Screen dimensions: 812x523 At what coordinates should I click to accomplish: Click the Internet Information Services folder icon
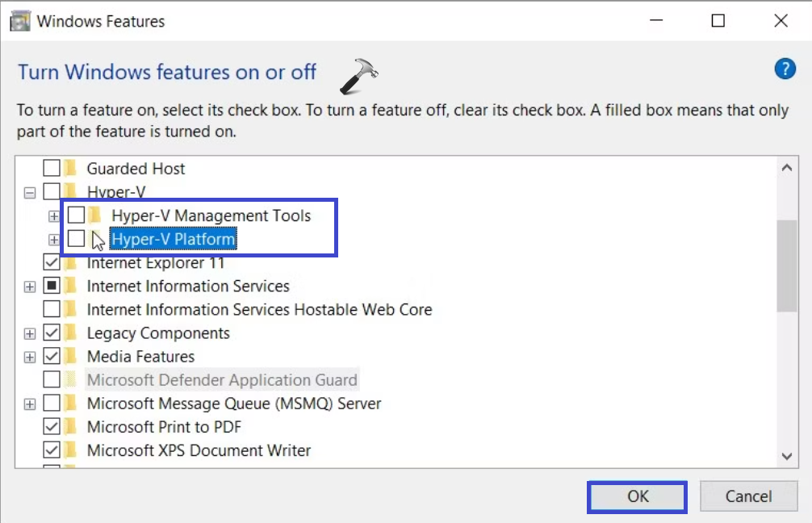tap(71, 287)
